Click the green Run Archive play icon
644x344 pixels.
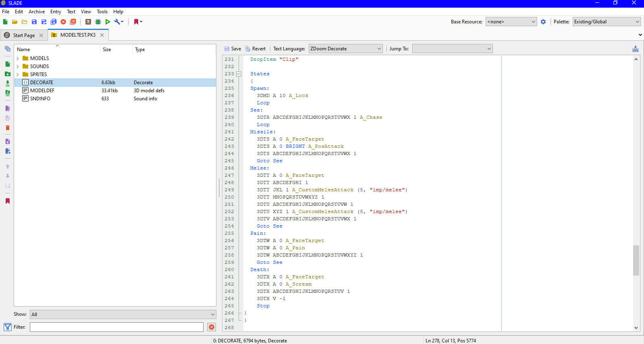(108, 22)
